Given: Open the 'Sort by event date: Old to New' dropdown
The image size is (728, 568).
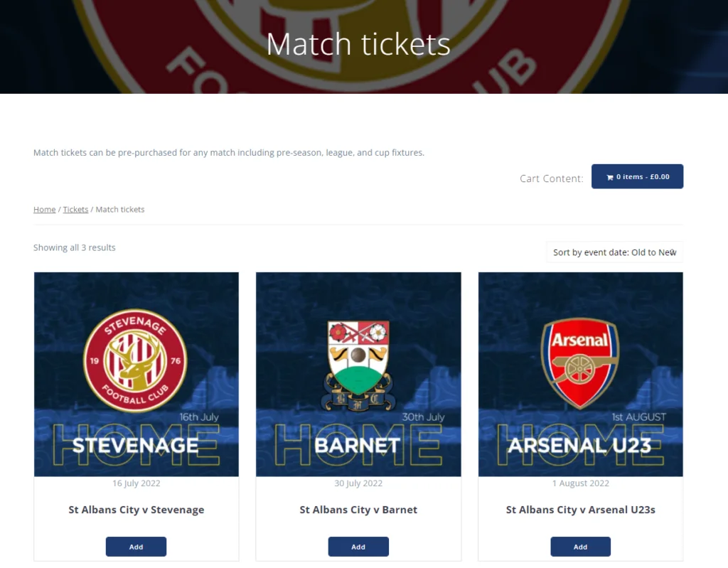Looking at the screenshot, I should (614, 252).
